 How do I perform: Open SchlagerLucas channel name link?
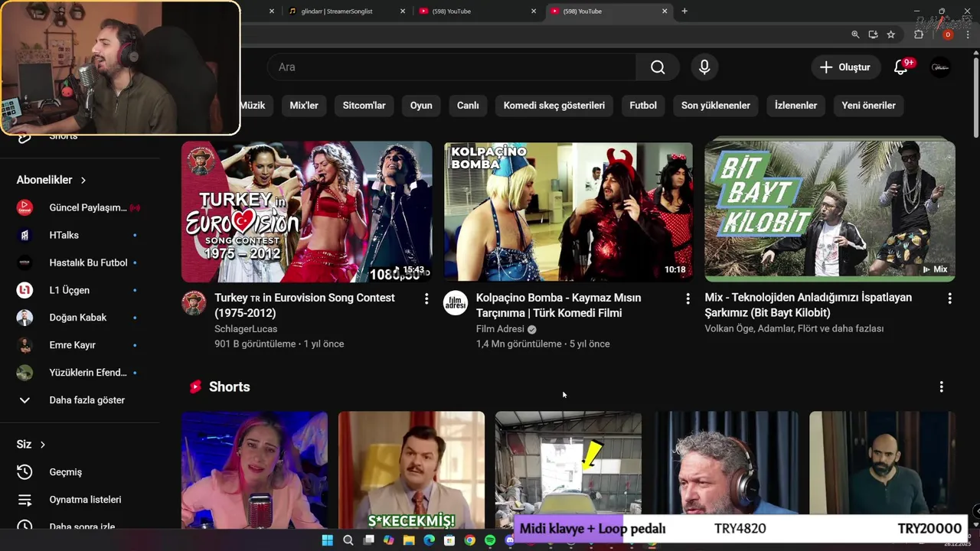click(x=246, y=329)
